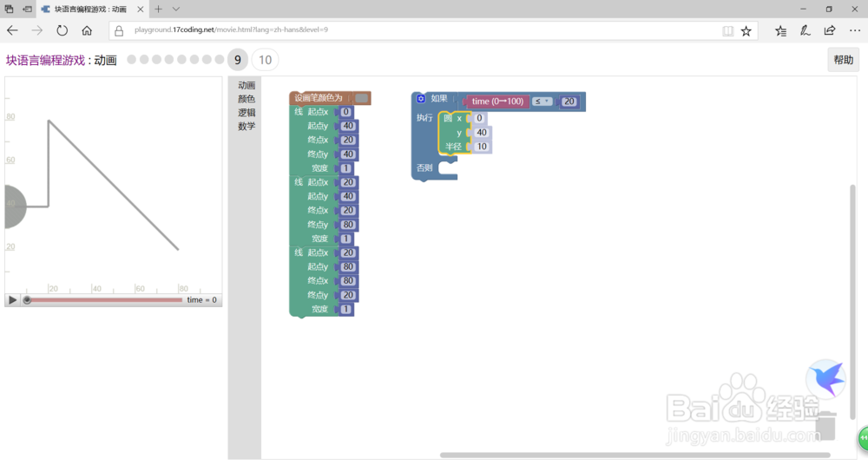Image resolution: width=868 pixels, height=465 pixels.
Task: Select the 否则 else slot
Action: tap(448, 167)
